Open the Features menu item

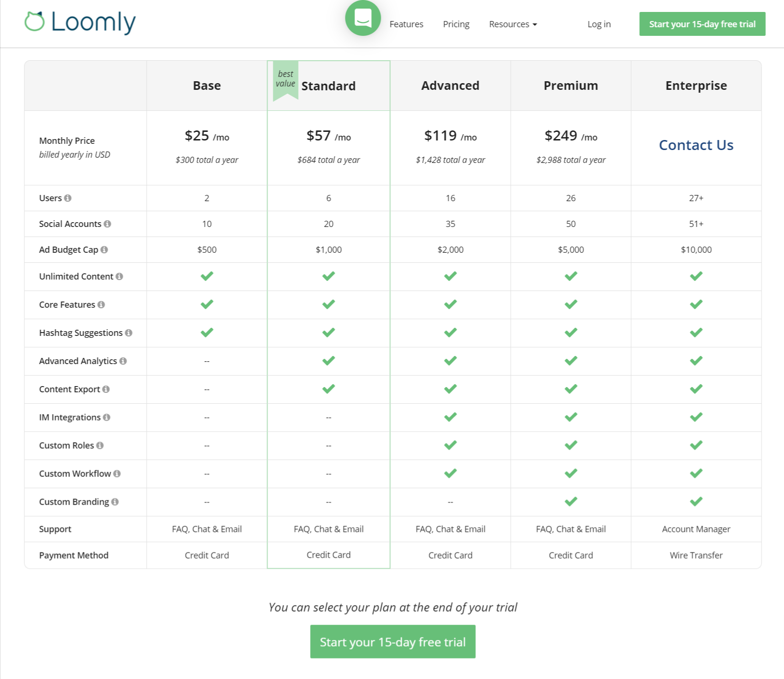(x=406, y=24)
